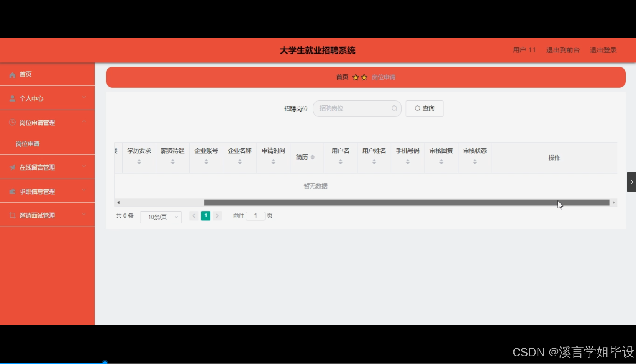
Task: Focus the 招聘岗位 search input field
Action: tap(357, 108)
